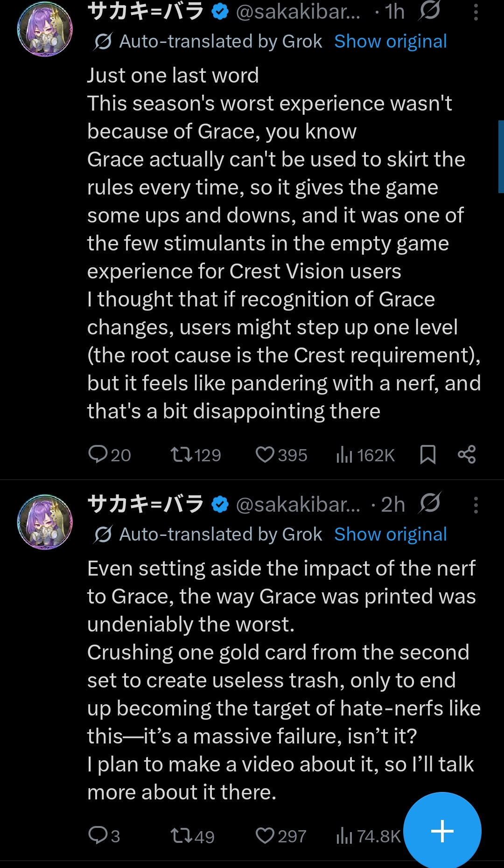Show original text of the first post
Screen dimensions: 504x868
391,42
